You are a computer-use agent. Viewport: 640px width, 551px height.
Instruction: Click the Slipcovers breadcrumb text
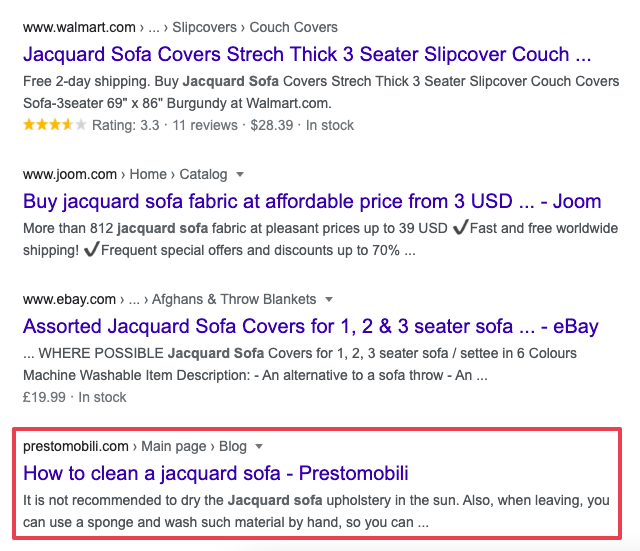pyautogui.click(x=204, y=27)
